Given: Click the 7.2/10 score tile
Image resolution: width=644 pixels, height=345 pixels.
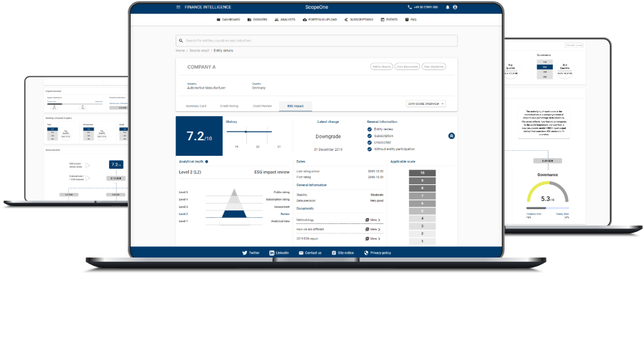Looking at the screenshot, I should (199, 136).
